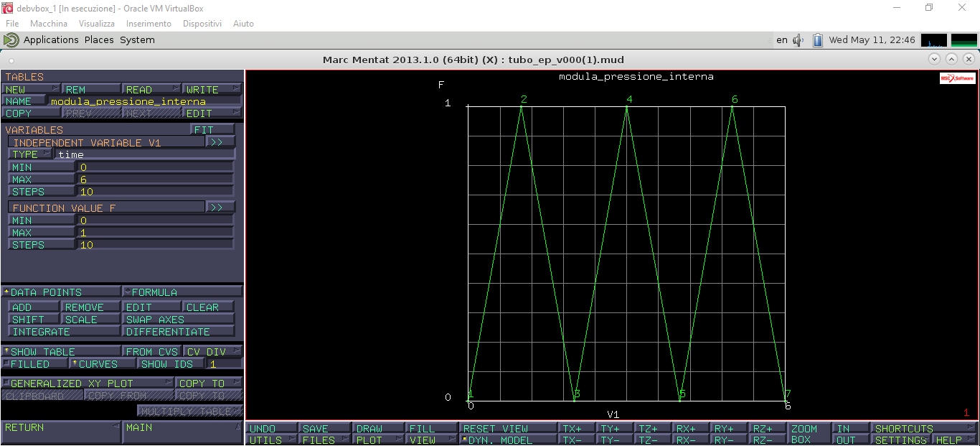980x446 pixels.
Task: Click the MSC Software logo
Action: tap(957, 78)
